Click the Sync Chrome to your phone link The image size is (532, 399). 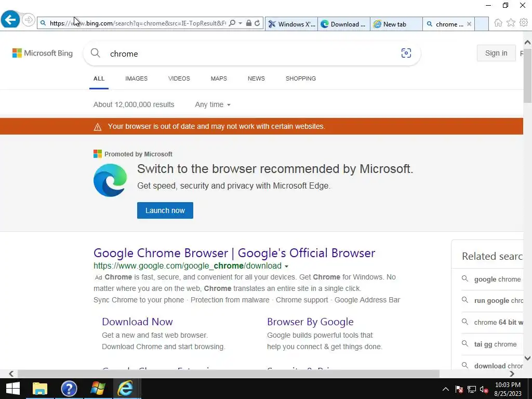coord(139,300)
